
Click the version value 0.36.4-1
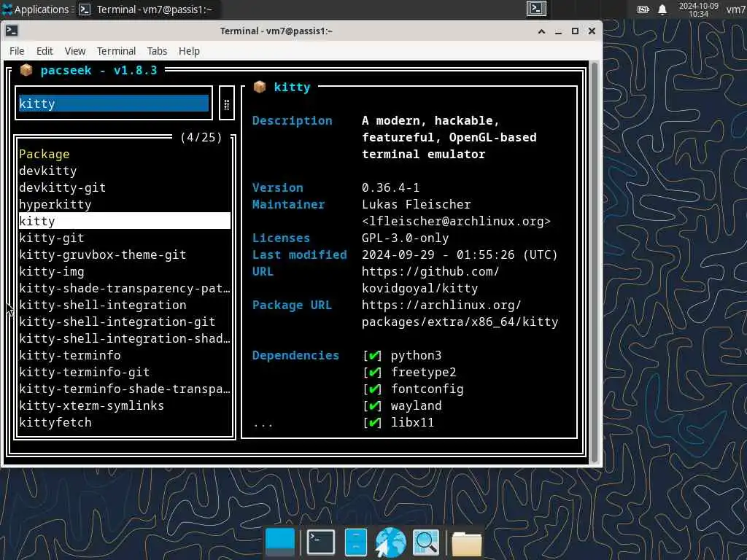390,187
